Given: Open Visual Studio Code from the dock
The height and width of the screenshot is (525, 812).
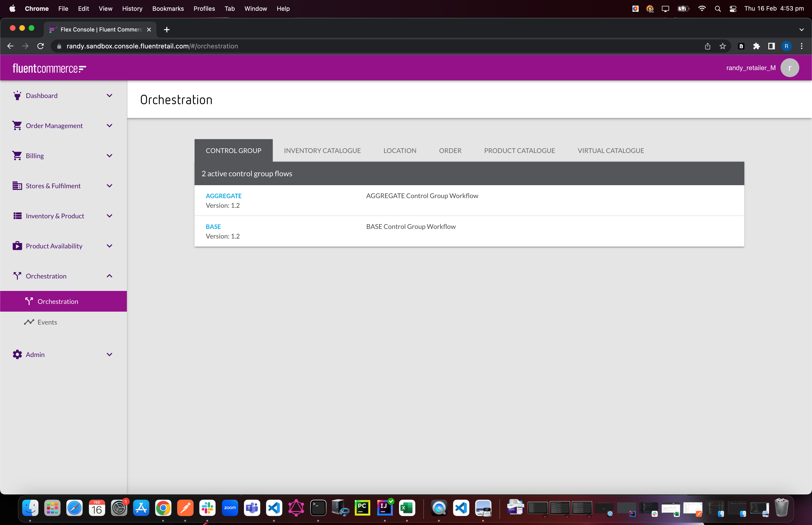Looking at the screenshot, I should point(274,508).
